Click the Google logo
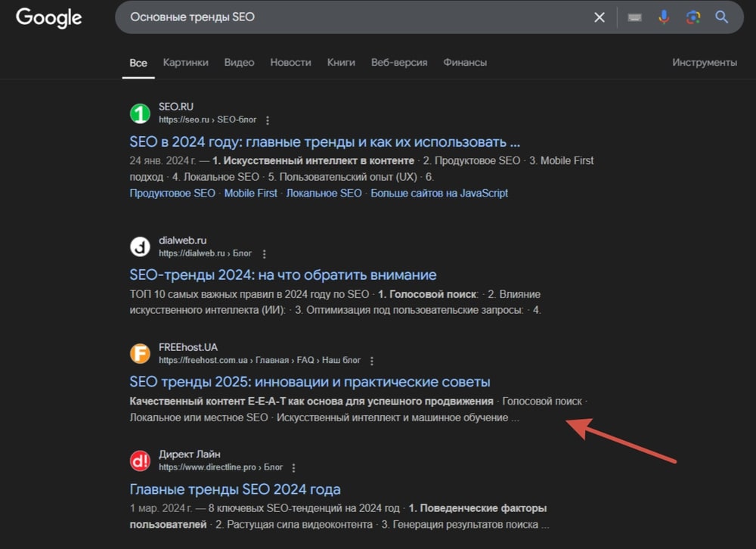Image resolution: width=756 pixels, height=549 pixels. [x=48, y=18]
